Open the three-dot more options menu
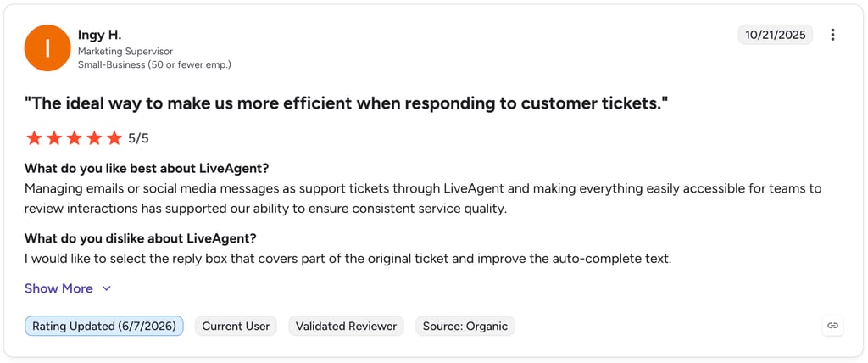868x363 pixels. click(x=832, y=35)
